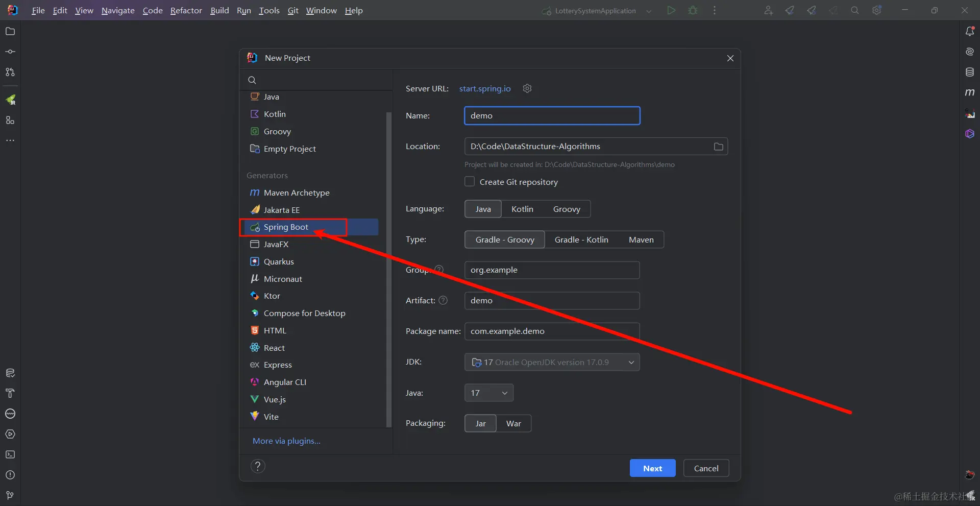The height and width of the screenshot is (506, 980).
Task: Choose Gradle - Groovy build type
Action: tap(505, 239)
